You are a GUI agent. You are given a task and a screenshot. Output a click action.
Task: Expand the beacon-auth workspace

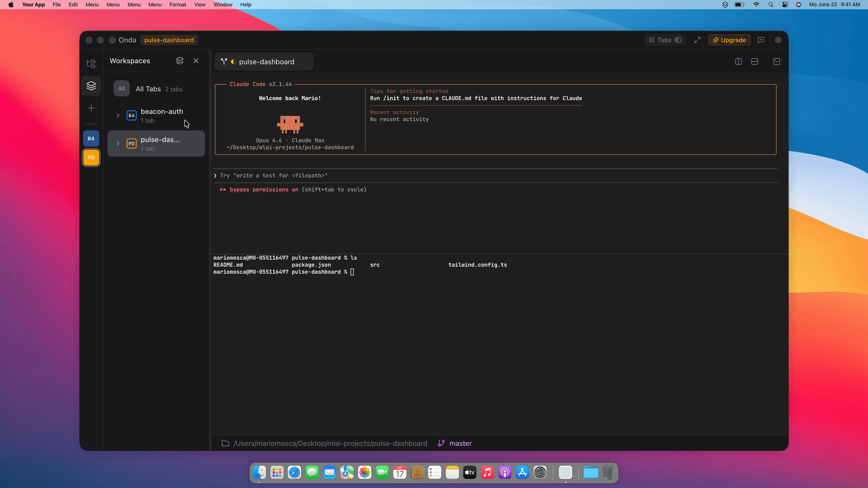tap(118, 115)
